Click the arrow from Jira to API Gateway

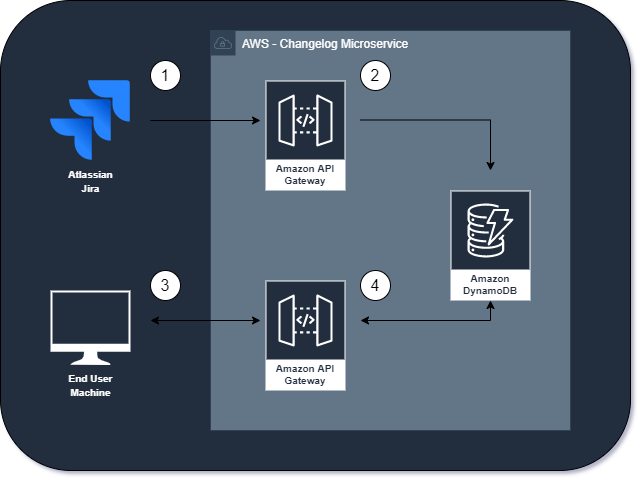pos(205,120)
